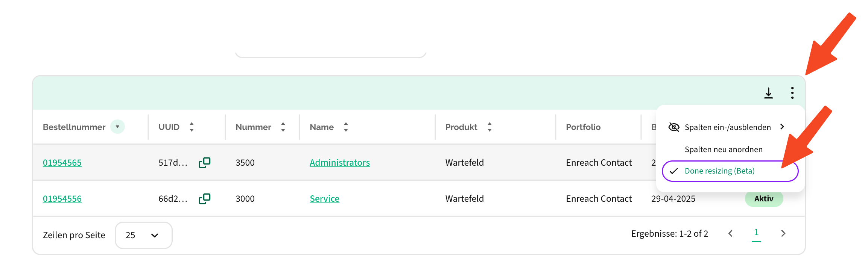
Task: Go to previous results page
Action: point(730,234)
